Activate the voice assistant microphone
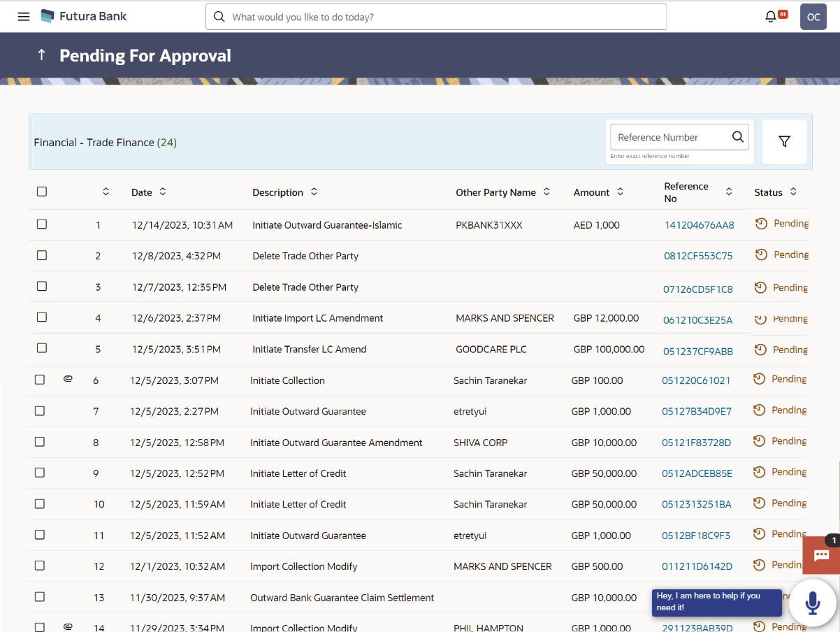The height and width of the screenshot is (632, 840). click(x=812, y=602)
